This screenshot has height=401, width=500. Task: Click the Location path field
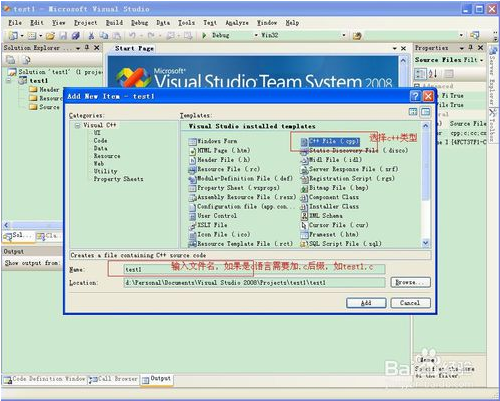coord(254,283)
